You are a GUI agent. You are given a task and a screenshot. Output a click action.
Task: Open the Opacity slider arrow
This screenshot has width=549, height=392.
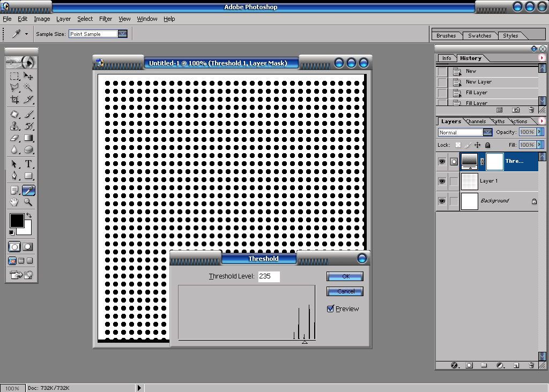click(540, 132)
